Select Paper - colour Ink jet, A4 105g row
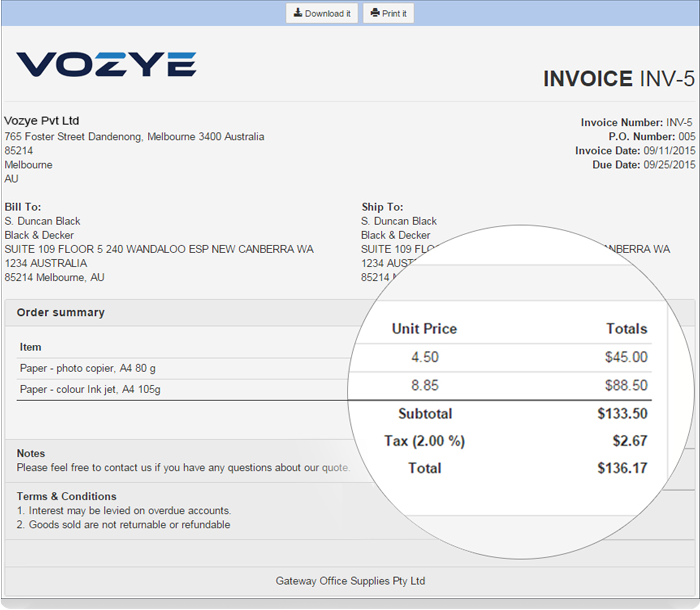 click(90, 389)
